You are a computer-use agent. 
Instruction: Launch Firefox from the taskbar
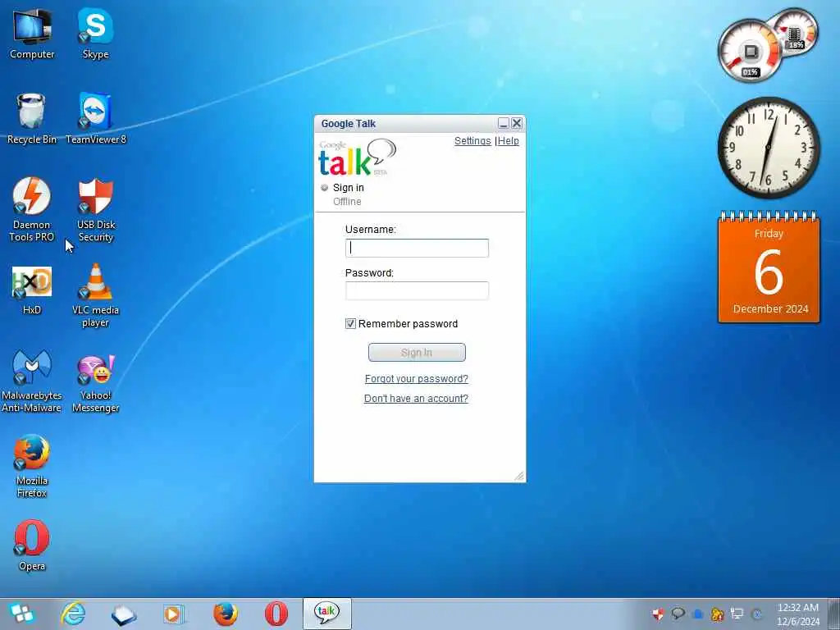tap(226, 614)
